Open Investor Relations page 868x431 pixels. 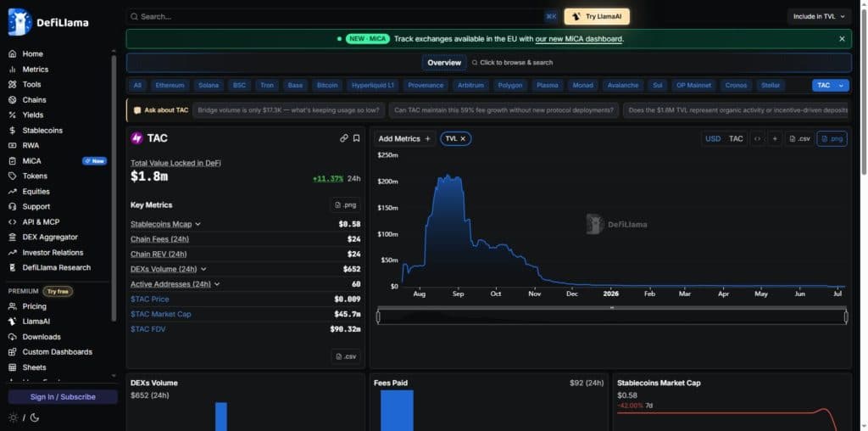53,252
